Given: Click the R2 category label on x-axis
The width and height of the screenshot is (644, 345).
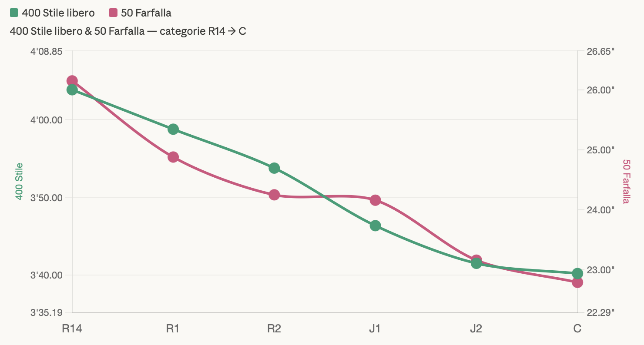Looking at the screenshot, I should 274,328.
